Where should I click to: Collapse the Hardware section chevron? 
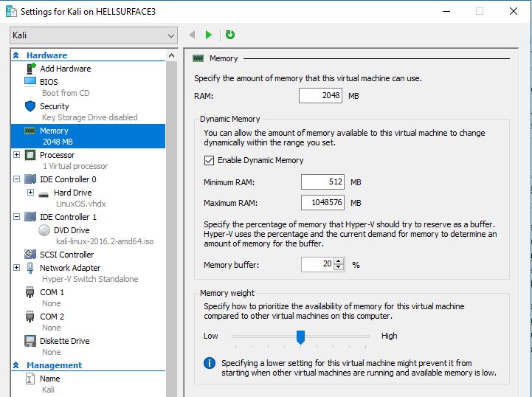tap(16, 55)
